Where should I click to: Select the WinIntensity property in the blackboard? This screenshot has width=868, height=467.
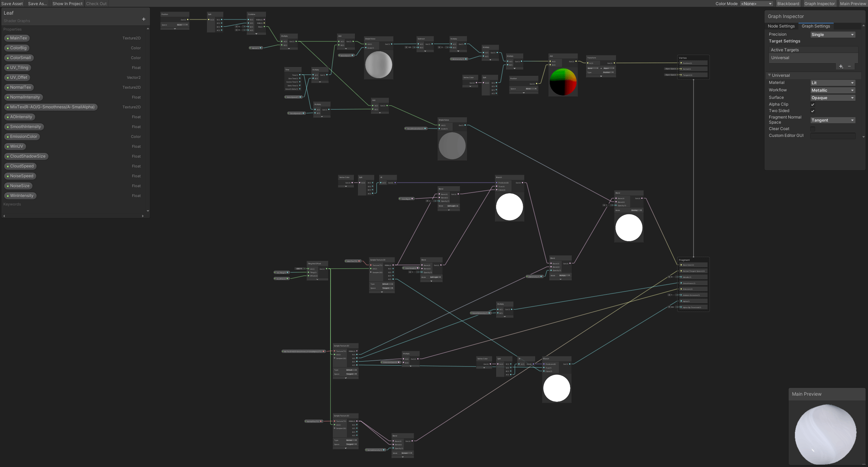pos(20,196)
